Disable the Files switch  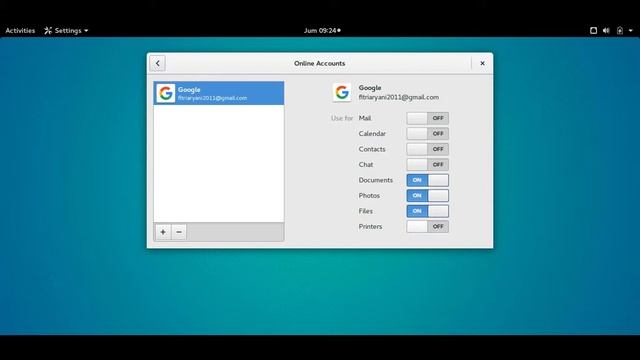pos(427,211)
